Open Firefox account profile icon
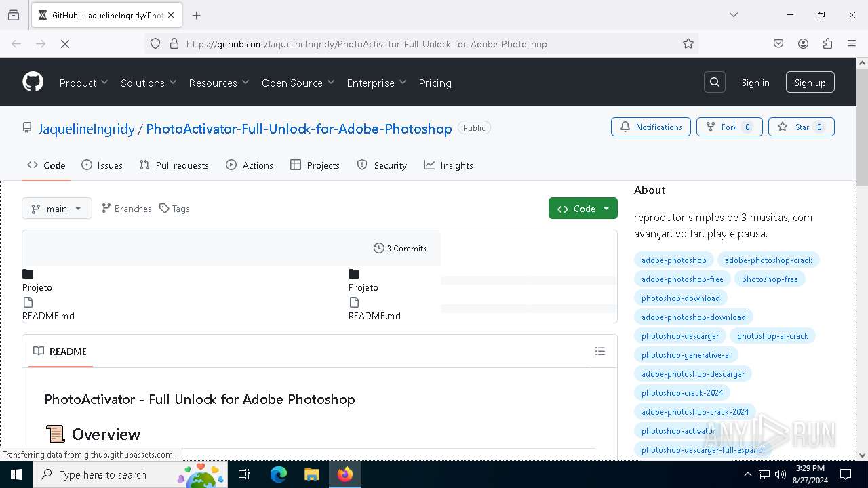This screenshot has height=488, width=868. coord(803,43)
